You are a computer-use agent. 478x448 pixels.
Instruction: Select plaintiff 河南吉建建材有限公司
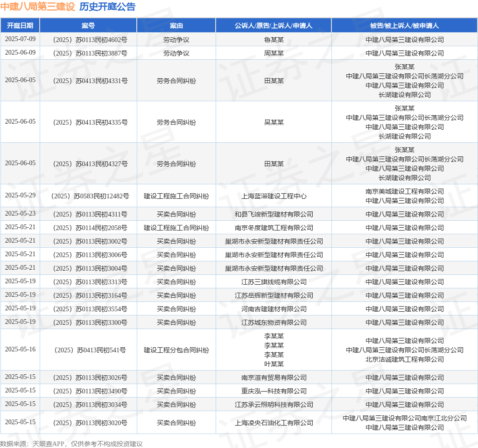pyautogui.click(x=274, y=309)
